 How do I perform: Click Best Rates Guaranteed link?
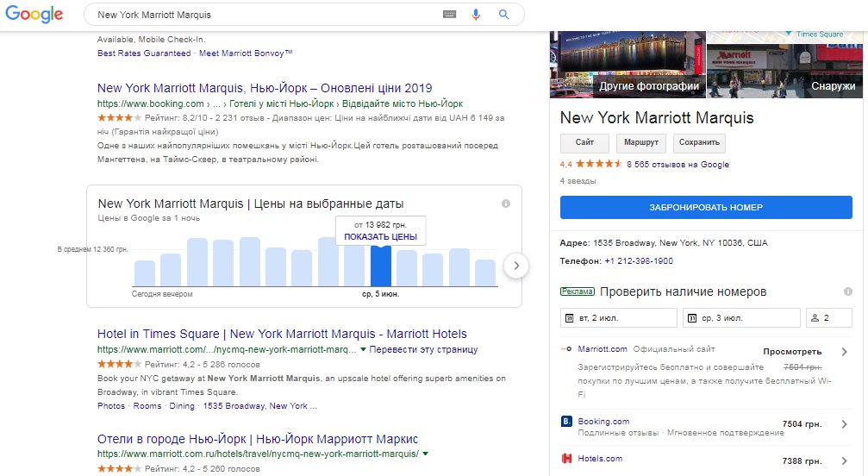[144, 53]
